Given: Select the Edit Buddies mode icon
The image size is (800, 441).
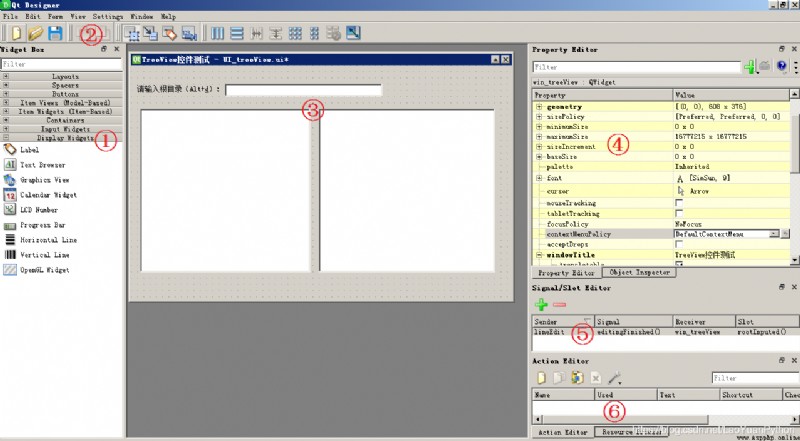Looking at the screenshot, I should pyautogui.click(x=169, y=34).
